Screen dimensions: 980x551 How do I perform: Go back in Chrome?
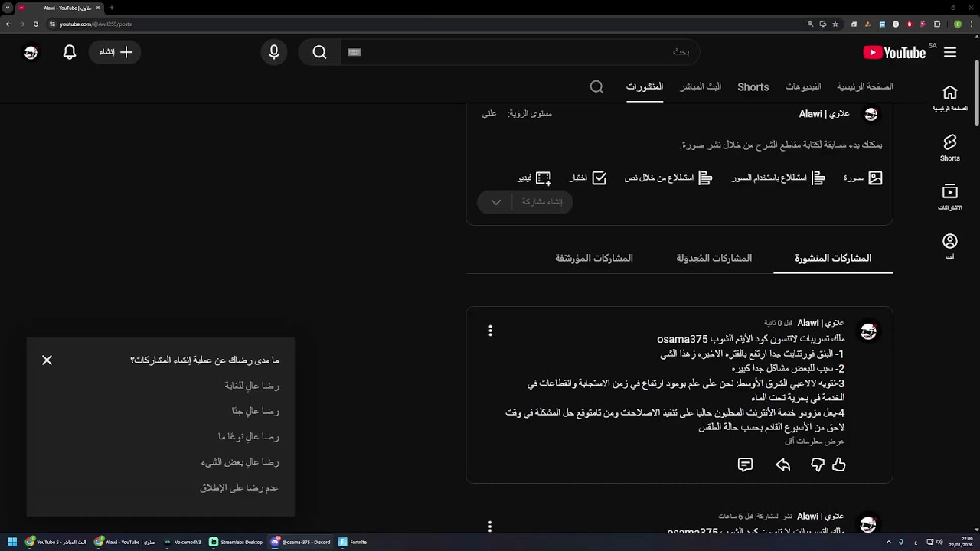pyautogui.click(x=8, y=24)
